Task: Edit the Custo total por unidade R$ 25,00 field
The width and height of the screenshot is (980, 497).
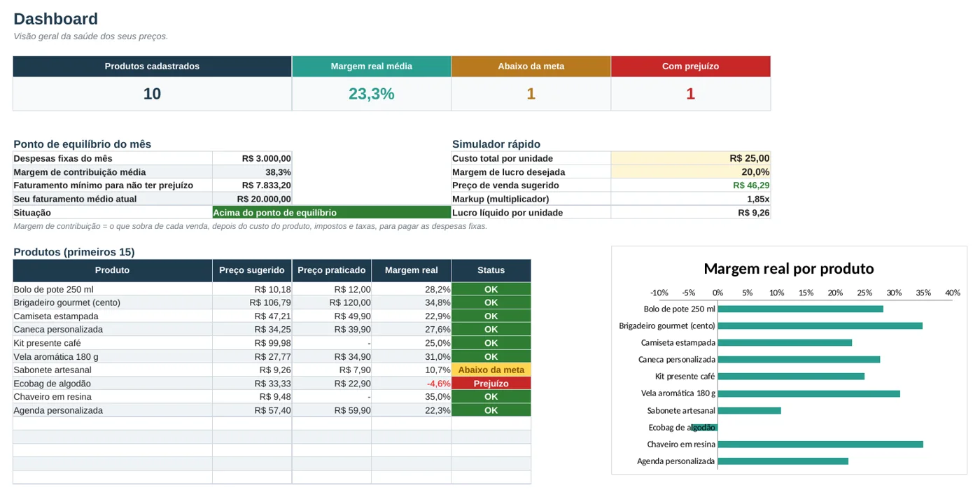Action: tap(690, 158)
